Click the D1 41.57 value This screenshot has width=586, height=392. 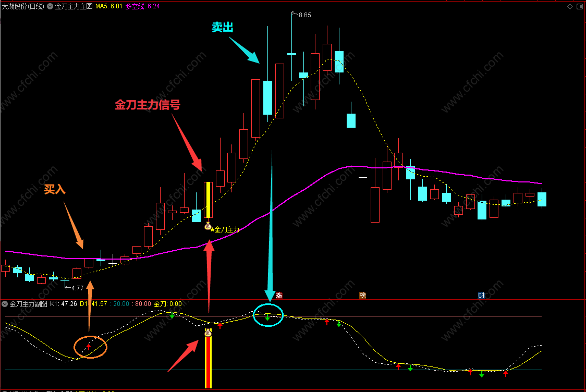click(93, 304)
